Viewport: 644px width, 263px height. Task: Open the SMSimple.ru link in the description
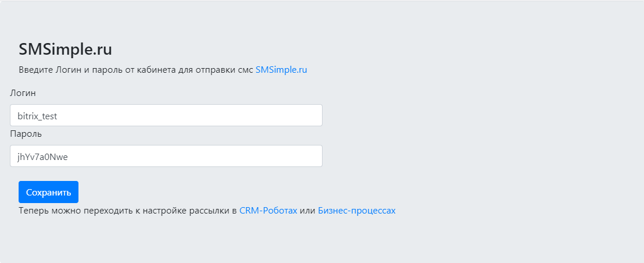(x=281, y=70)
